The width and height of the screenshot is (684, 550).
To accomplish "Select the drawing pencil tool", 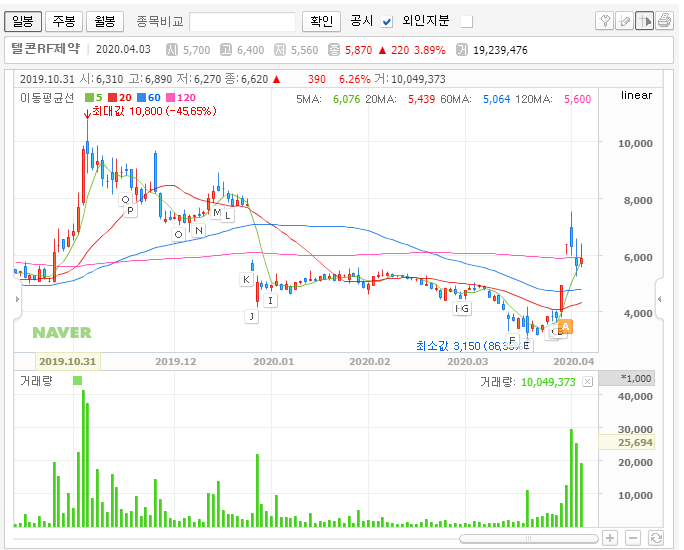I will pos(624,20).
